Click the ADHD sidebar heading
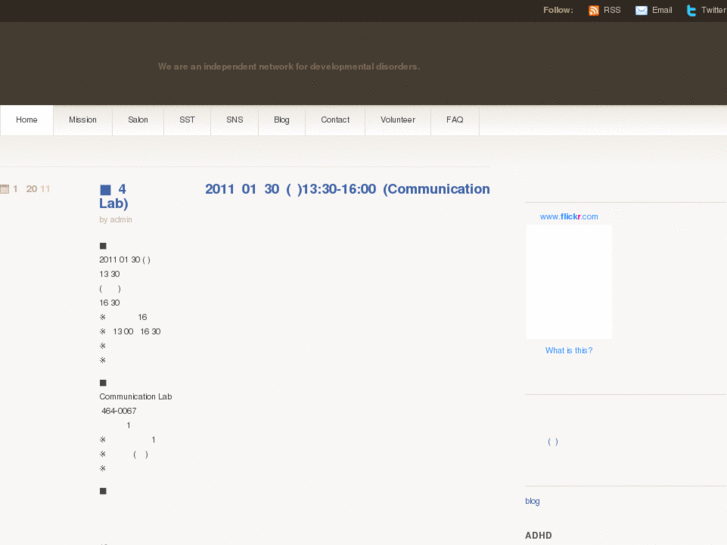This screenshot has height=545, width=727. (x=538, y=535)
